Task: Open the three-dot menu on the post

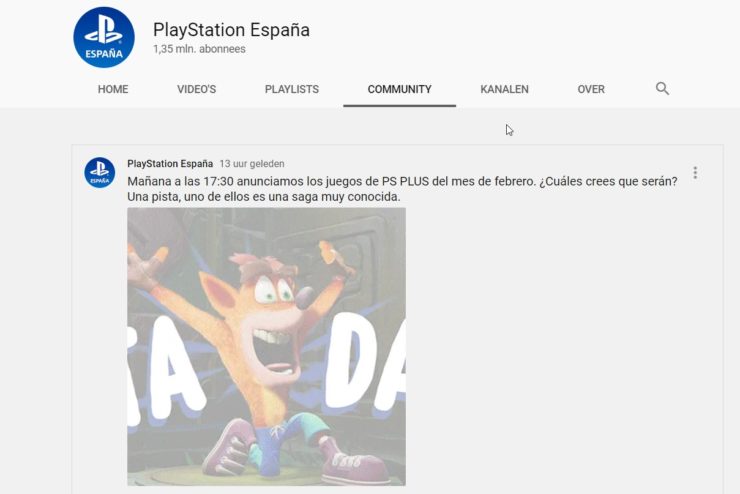Action: coord(695,173)
